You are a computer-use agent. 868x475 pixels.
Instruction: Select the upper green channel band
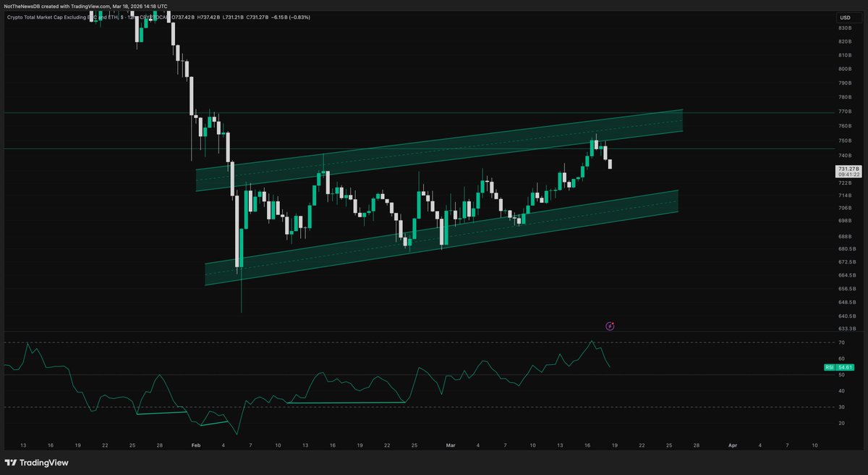[439, 151]
